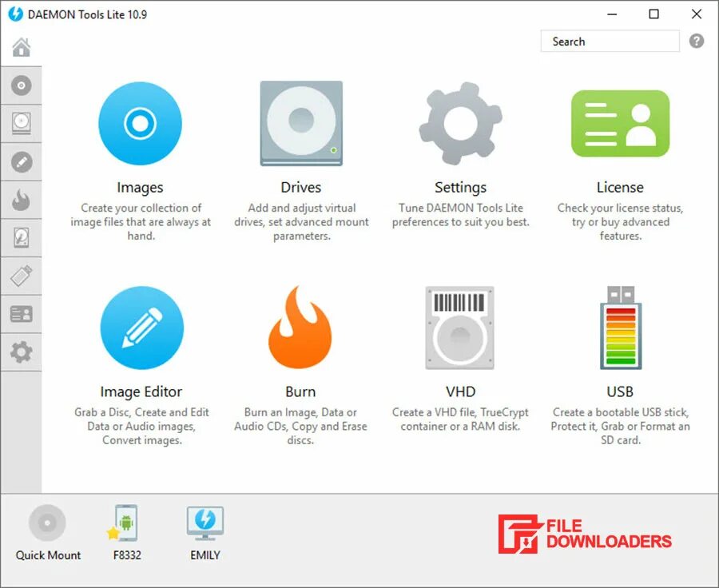
Task: Open USB from the sidebar stick icon
Action: point(21,276)
